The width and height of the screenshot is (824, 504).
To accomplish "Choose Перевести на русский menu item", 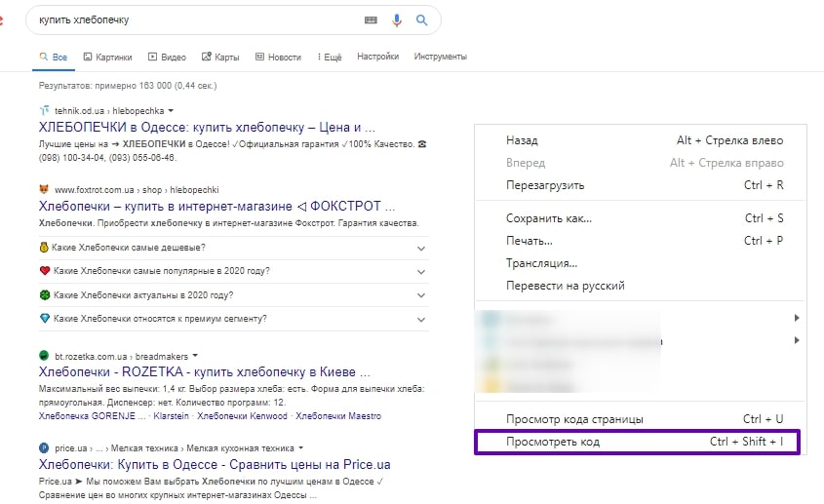I will 640,286.
